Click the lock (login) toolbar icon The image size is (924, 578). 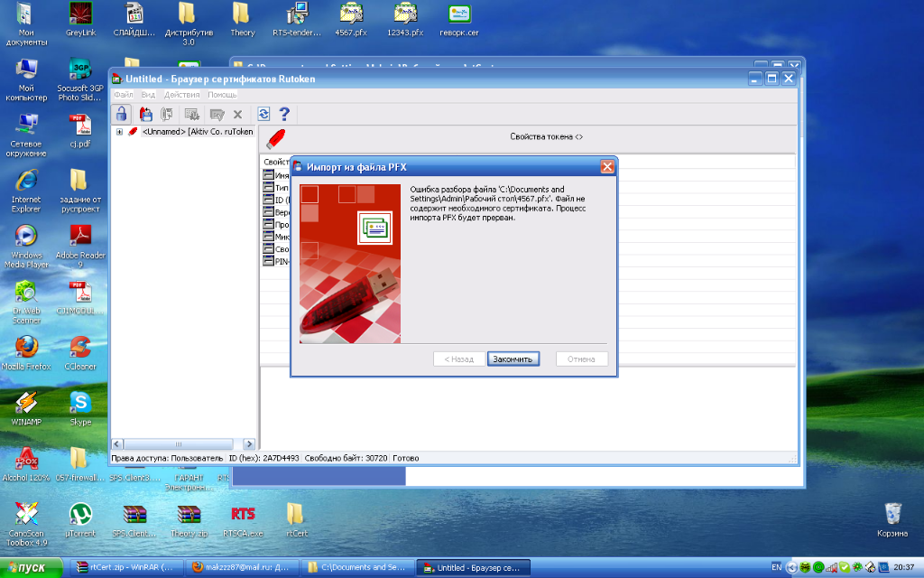[x=121, y=114]
